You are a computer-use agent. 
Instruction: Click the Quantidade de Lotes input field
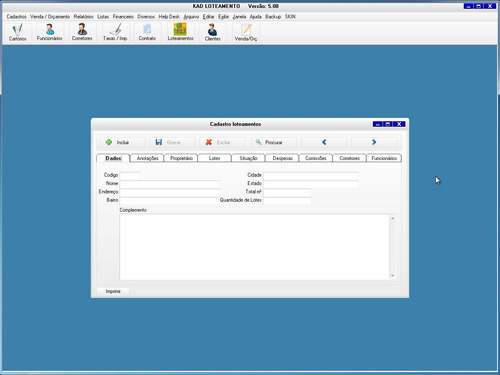(287, 200)
